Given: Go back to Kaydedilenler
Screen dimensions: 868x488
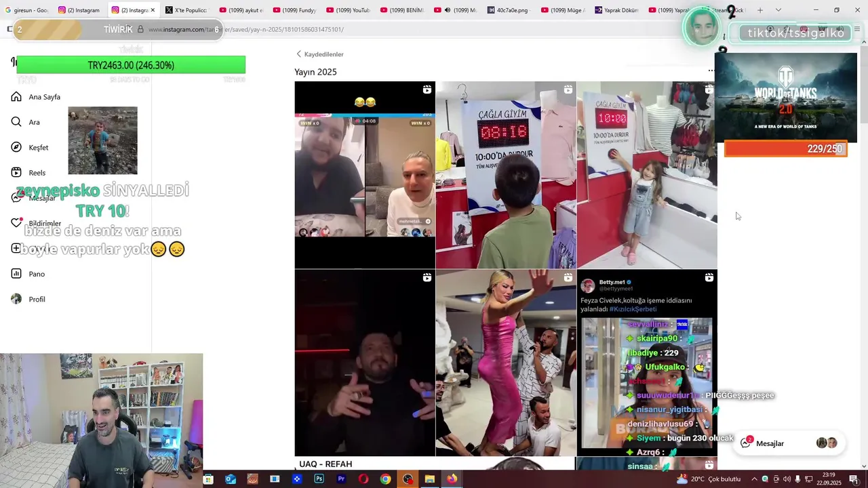Looking at the screenshot, I should coord(320,54).
